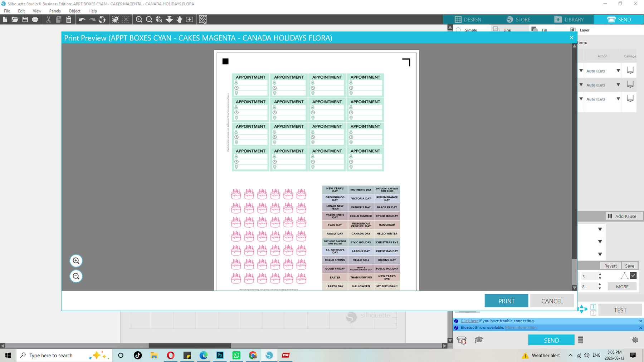Viewport: 644px width, 362px height.
Task: Click the toolbar Zoom In magnifier
Action: (139, 20)
